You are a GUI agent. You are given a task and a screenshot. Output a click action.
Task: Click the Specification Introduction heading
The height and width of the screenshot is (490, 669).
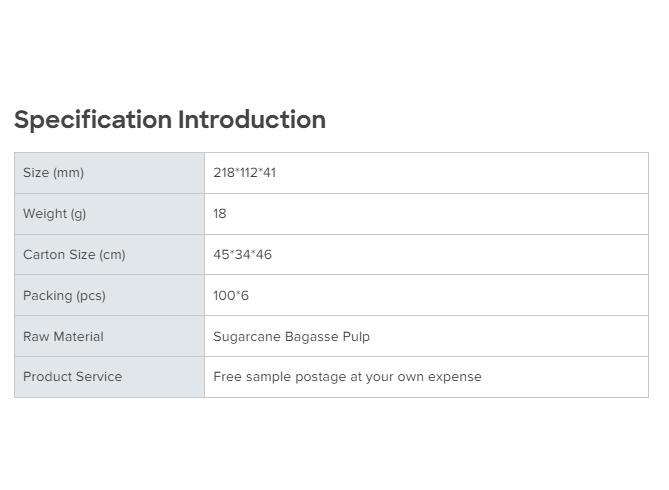pos(170,120)
